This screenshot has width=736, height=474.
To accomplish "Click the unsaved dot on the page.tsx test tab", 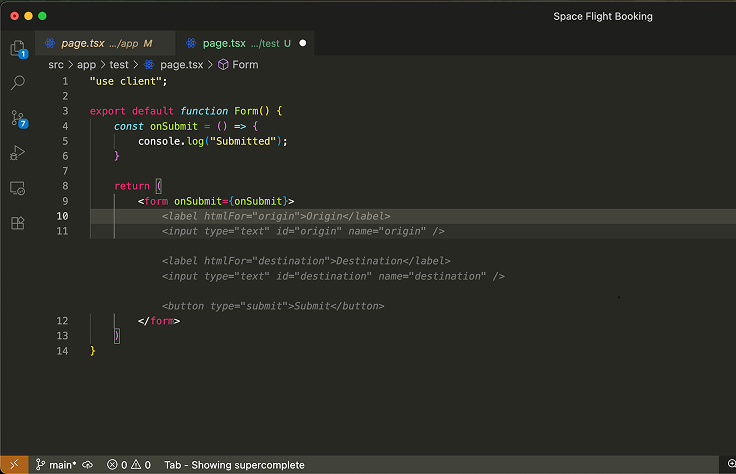I will click(302, 43).
